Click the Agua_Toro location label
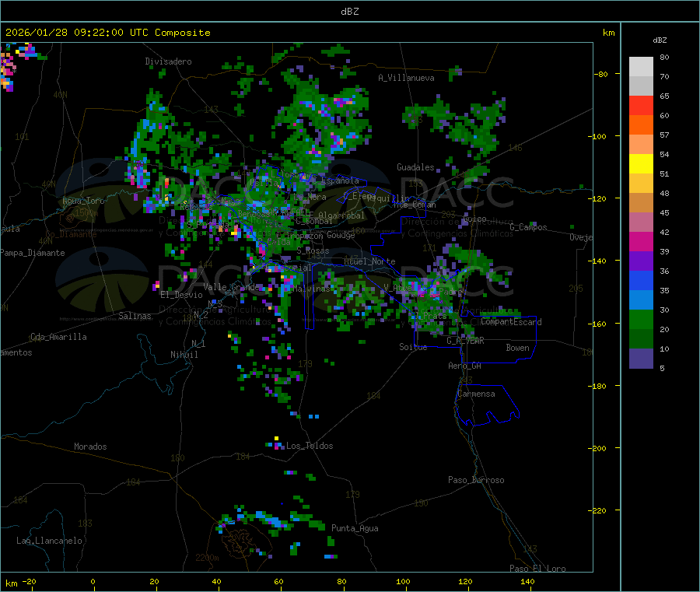This screenshot has height=592, width=700. (83, 201)
